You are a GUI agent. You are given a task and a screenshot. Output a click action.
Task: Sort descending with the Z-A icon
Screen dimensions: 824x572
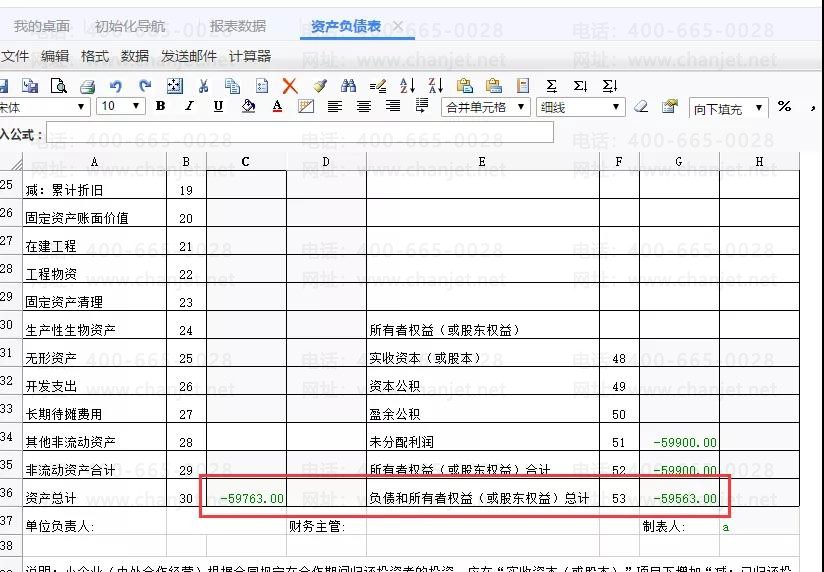tap(436, 85)
